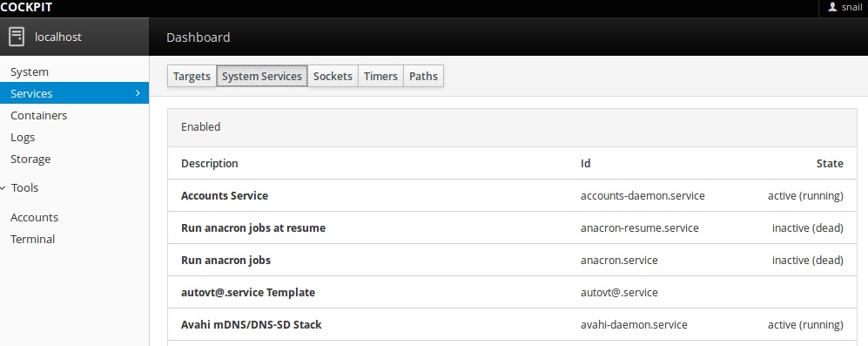Open Run anacron jobs at resume row

point(512,227)
